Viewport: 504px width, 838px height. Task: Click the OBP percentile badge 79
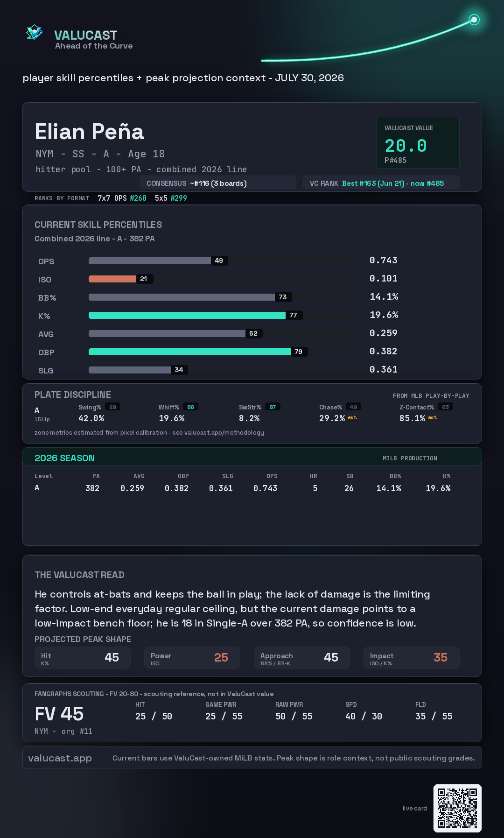click(299, 352)
